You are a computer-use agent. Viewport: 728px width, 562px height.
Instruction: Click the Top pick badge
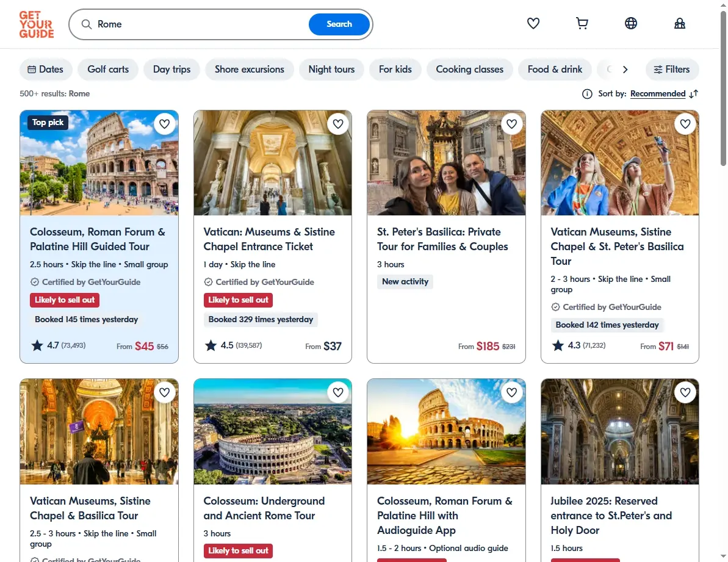click(x=48, y=123)
